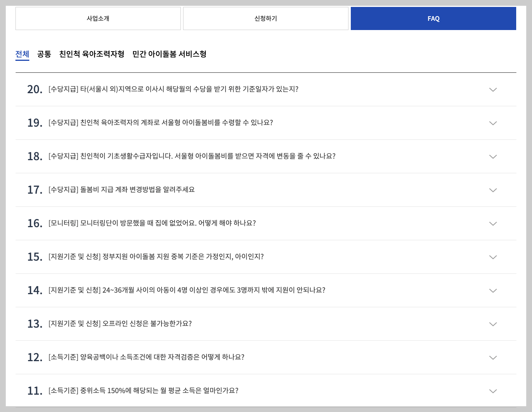Select the 전체 filter
The height and width of the screenshot is (412, 532).
[22, 54]
